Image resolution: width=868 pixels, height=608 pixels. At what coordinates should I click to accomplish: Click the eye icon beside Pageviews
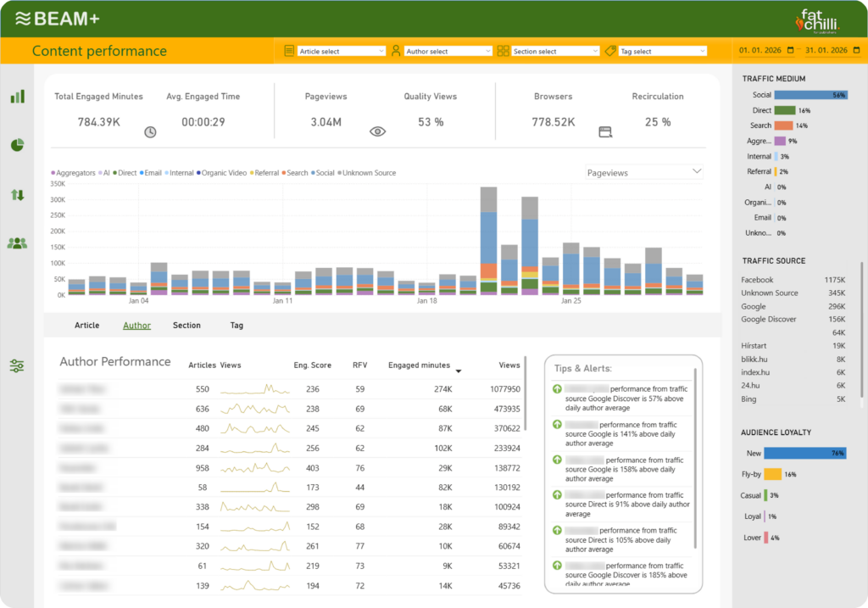coord(378,131)
